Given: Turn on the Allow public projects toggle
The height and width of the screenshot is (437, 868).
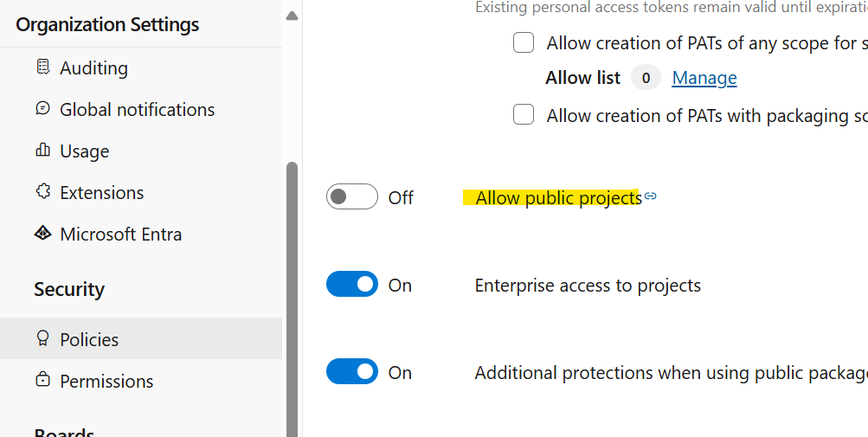Looking at the screenshot, I should tap(352, 196).
